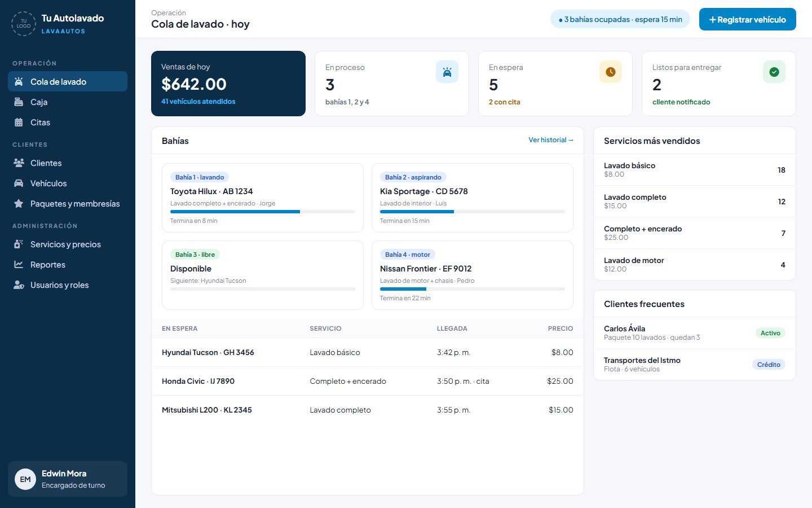The image size is (812, 508).
Task: Click the Reportes chart icon
Action: 19,264
